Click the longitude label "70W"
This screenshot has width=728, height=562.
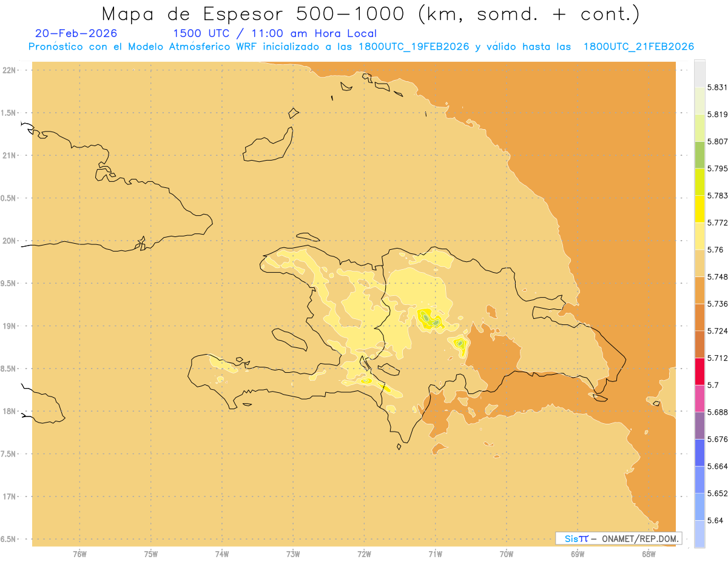[507, 554]
